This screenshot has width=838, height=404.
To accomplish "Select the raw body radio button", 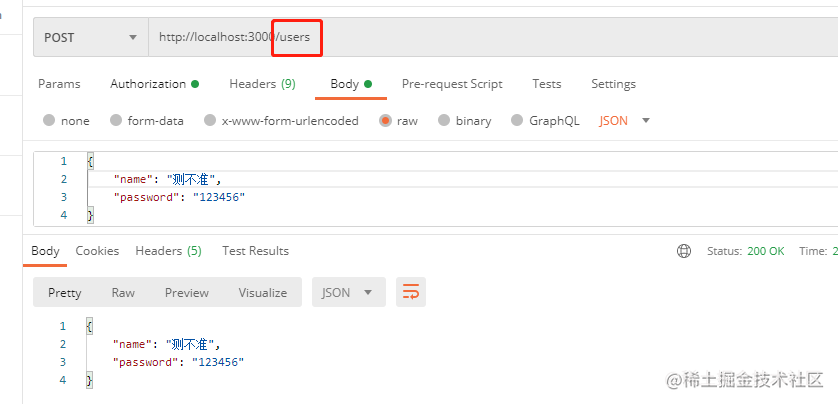I will [x=398, y=121].
